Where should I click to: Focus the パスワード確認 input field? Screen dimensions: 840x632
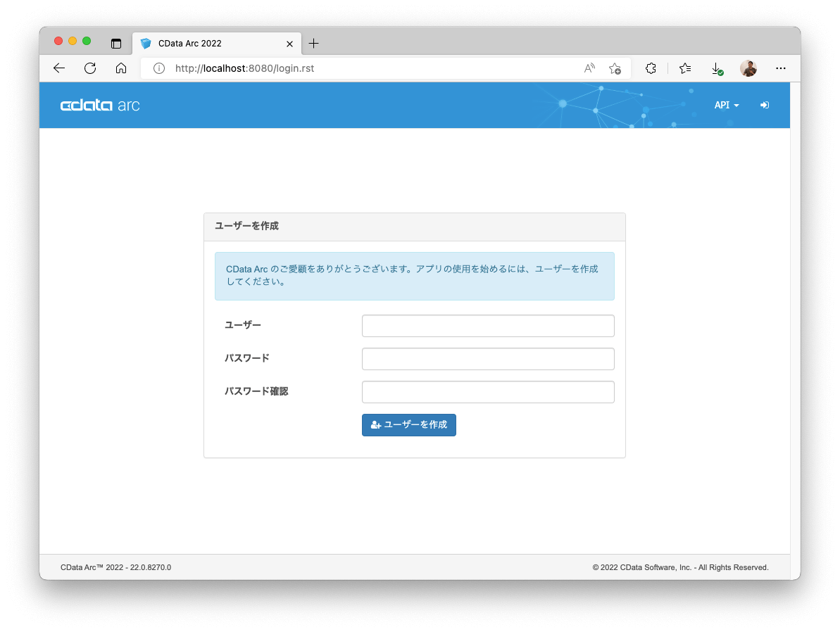(x=488, y=392)
